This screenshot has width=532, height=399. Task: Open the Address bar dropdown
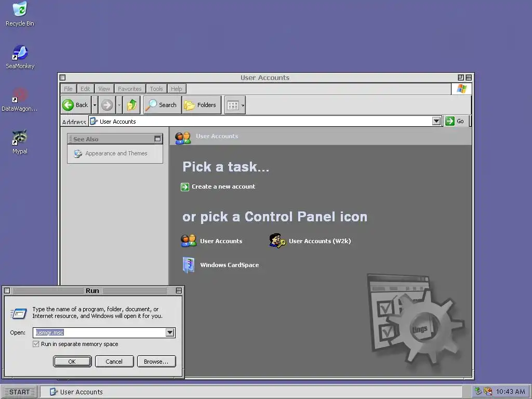(x=436, y=121)
